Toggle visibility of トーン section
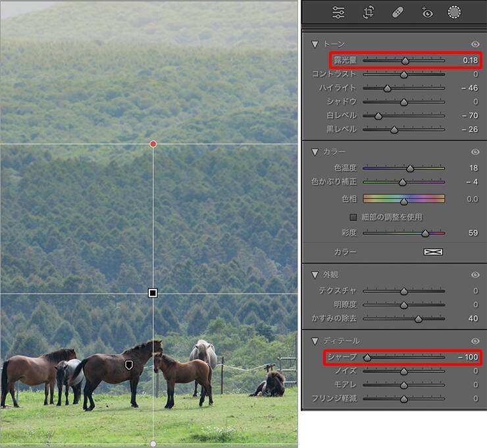The width and height of the screenshot is (487, 448). click(x=475, y=44)
